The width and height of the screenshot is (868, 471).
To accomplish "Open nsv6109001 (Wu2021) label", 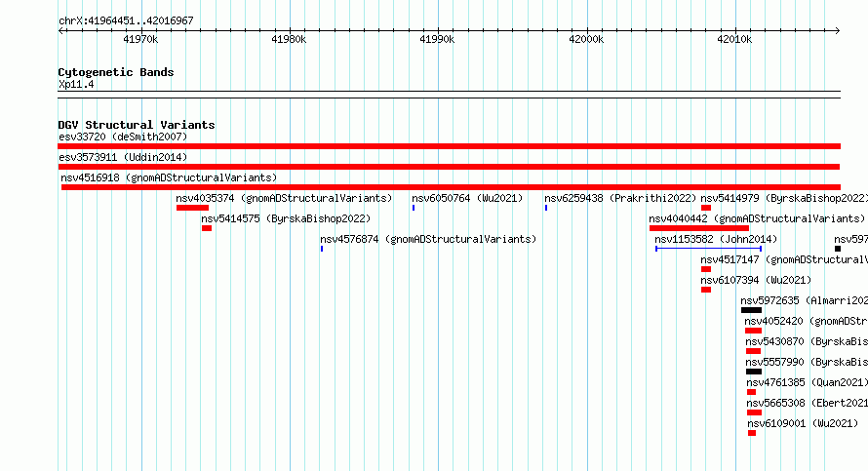I will [x=803, y=423].
